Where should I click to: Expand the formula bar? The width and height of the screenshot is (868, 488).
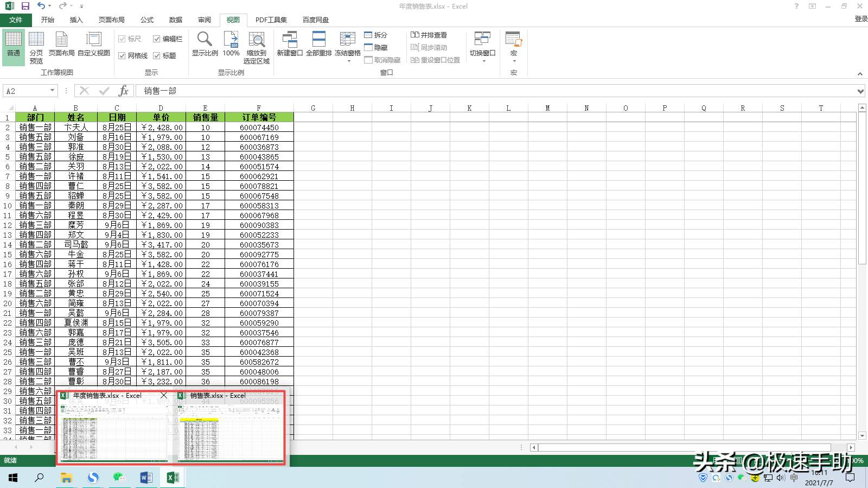[860, 91]
